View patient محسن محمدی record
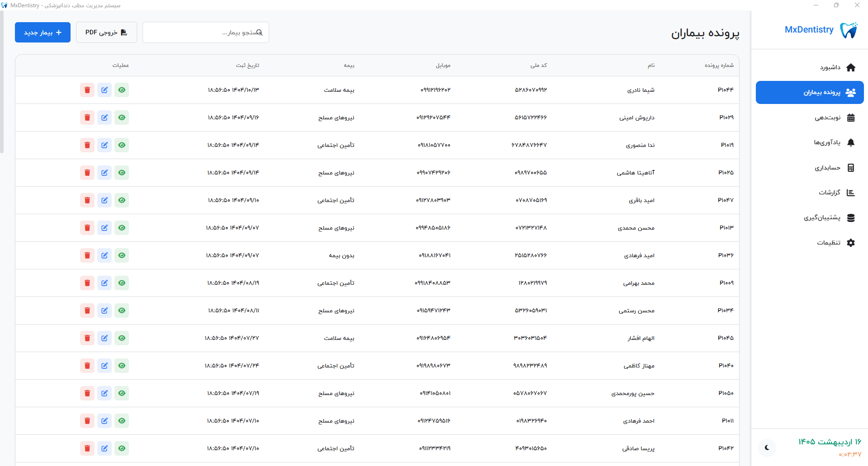This screenshot has height=466, width=868. click(122, 228)
